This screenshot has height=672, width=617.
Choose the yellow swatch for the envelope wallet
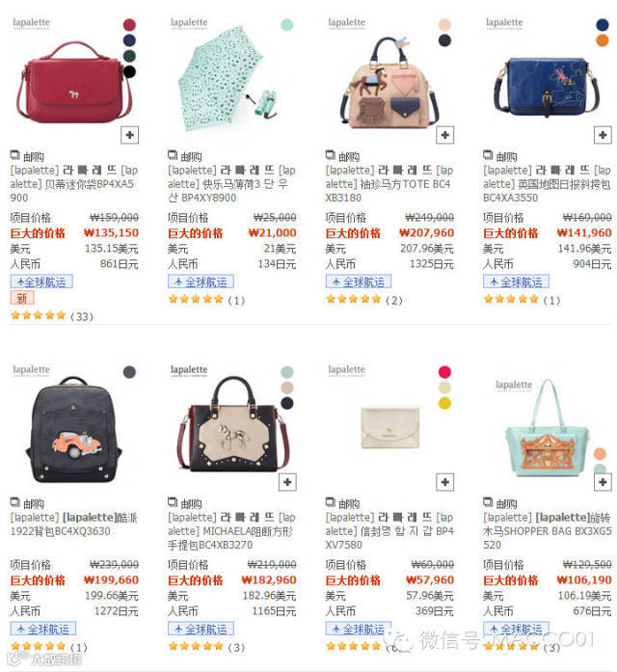[x=444, y=403]
